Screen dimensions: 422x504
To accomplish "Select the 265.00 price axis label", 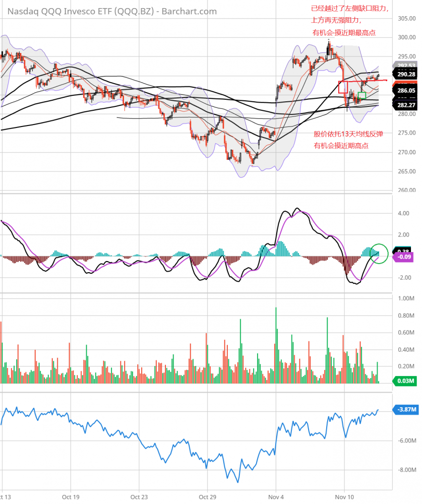I will (x=406, y=171).
